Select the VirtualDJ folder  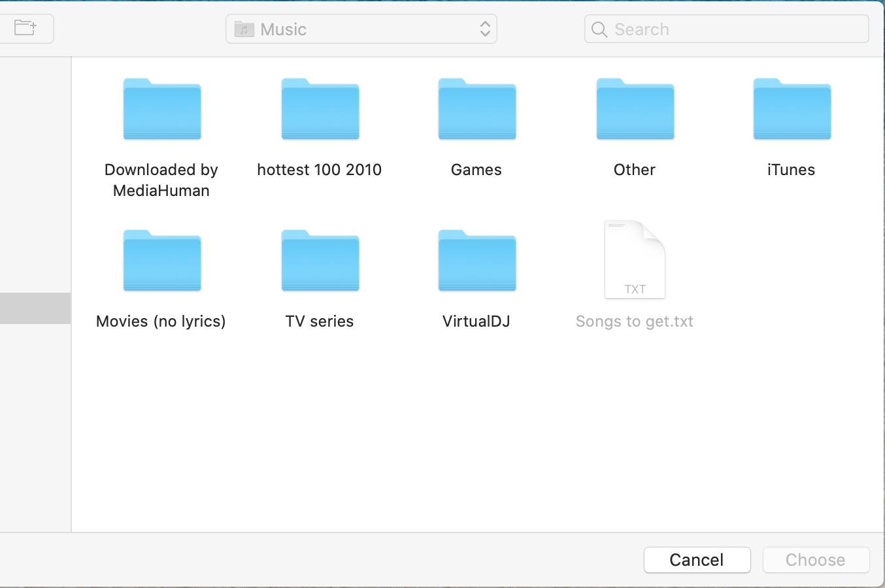[476, 260]
